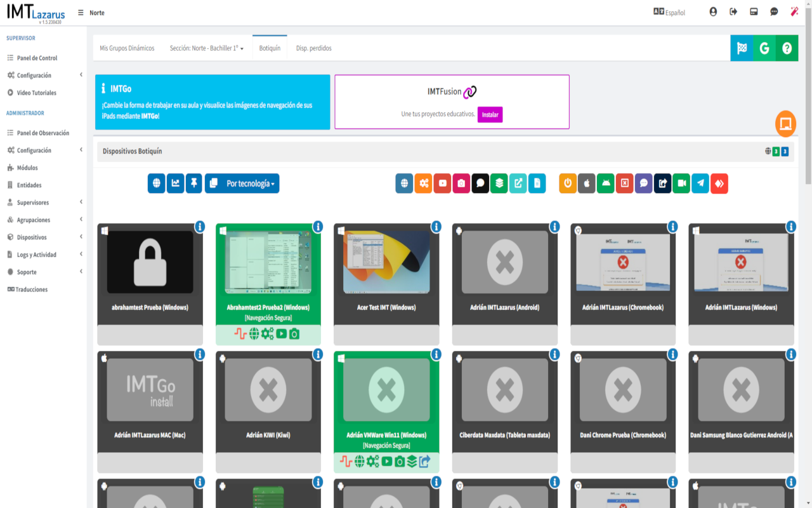Switch to Mis Grupos Dinámicos tab
Viewport: 812px width, 508px height.
tap(127, 48)
